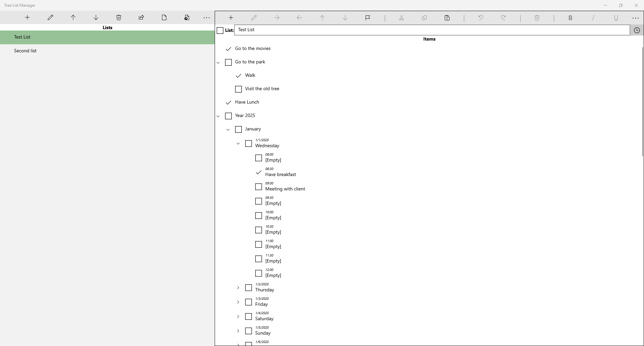Delete the selected list via trash icon
This screenshot has height=346, width=644.
point(118,17)
